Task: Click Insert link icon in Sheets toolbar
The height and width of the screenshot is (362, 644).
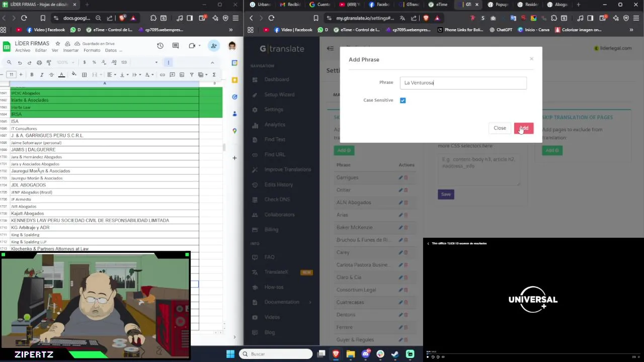Action: click(162, 75)
